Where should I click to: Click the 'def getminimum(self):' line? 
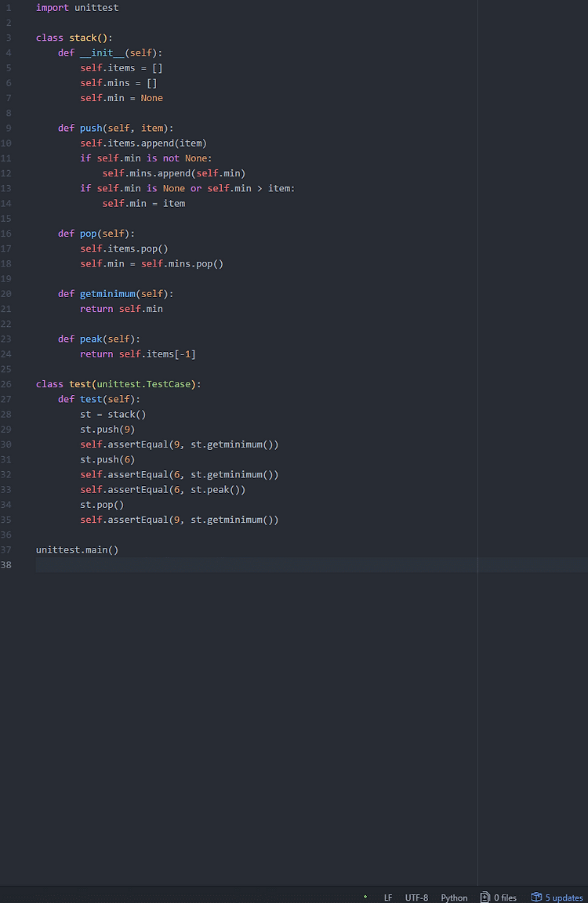tap(116, 294)
